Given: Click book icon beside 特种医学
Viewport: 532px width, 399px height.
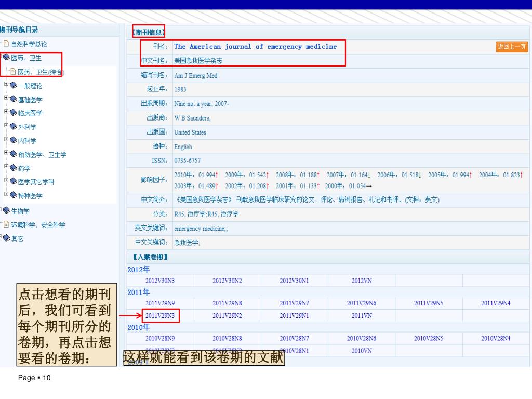Looking at the screenshot, I should 13,195.
